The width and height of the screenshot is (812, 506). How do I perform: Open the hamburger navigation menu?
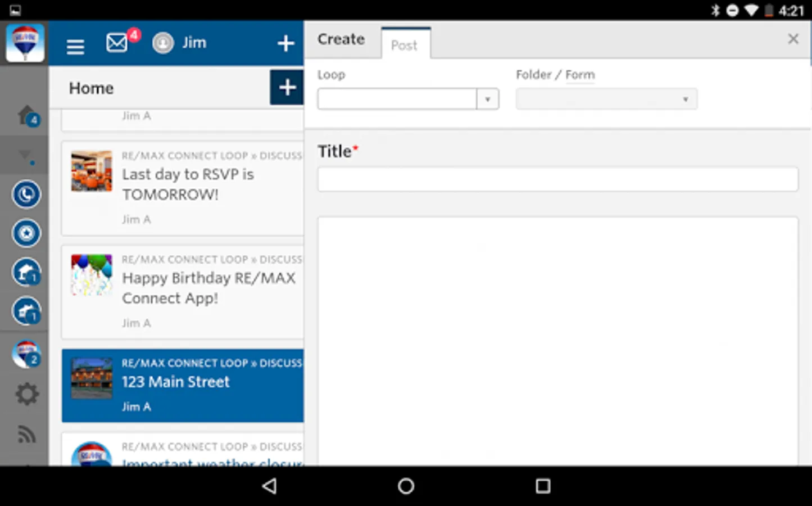(x=75, y=46)
